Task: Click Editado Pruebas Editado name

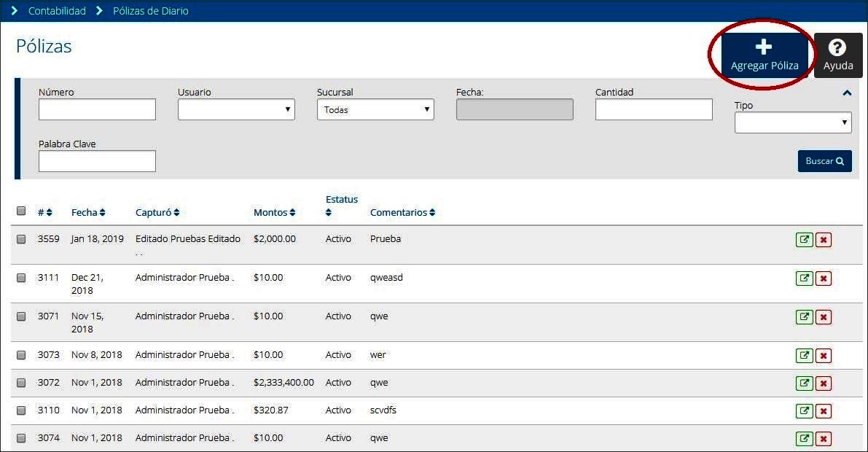Action: click(187, 239)
